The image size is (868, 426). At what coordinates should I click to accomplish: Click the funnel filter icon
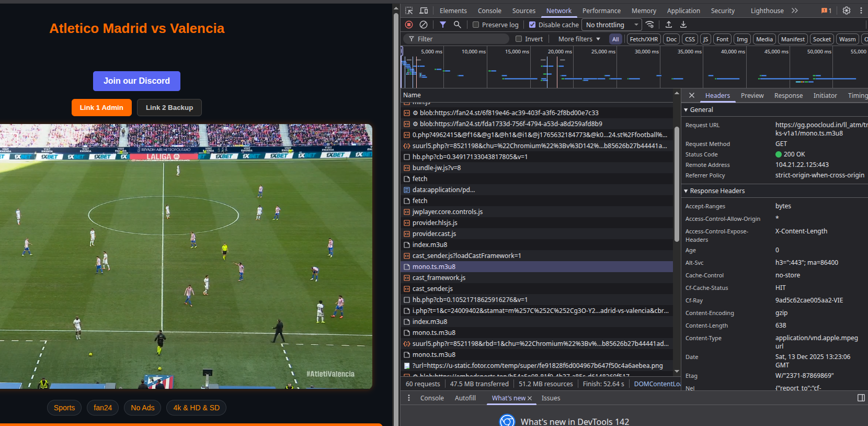tap(443, 25)
